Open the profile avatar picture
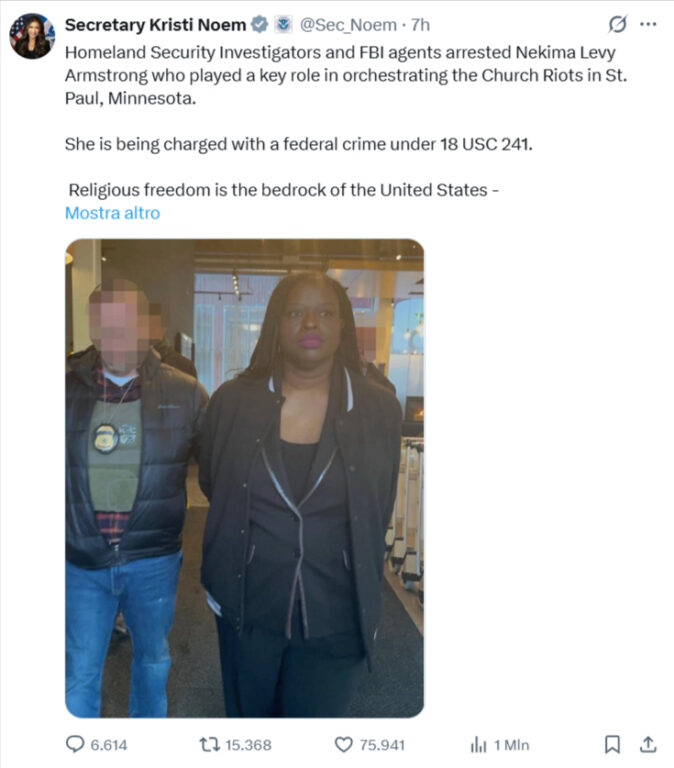 pyautogui.click(x=32, y=36)
